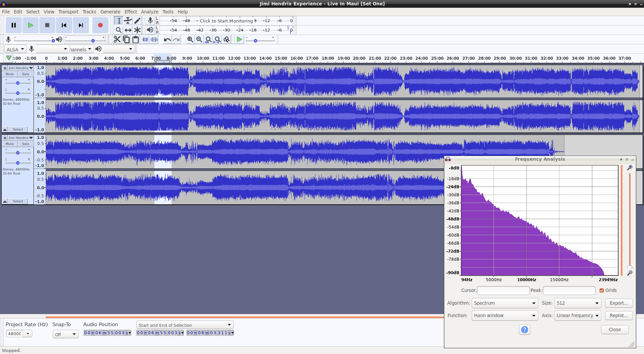Collapse the first track with bottom arrow
644x354 pixels.
(x=5, y=130)
